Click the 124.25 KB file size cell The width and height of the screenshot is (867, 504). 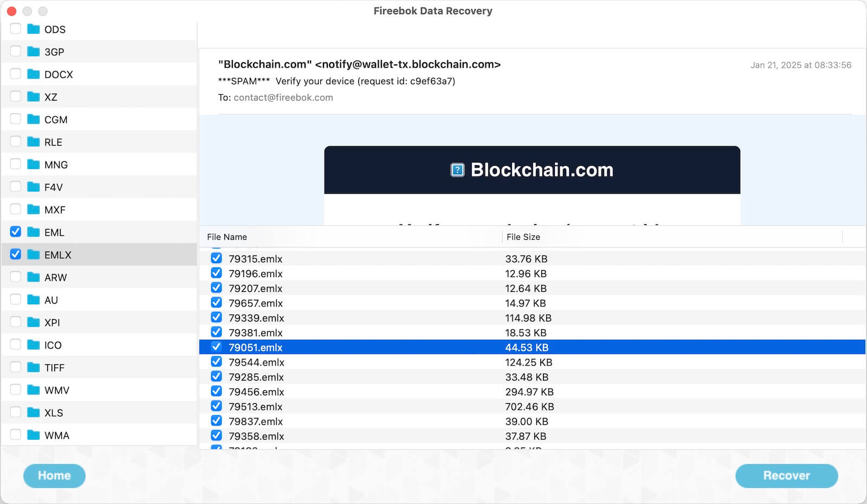[x=529, y=362]
